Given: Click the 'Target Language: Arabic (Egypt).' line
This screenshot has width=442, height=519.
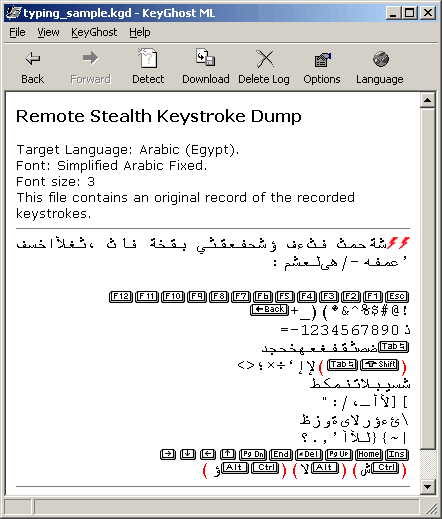Looking at the screenshot, I should (128, 150).
